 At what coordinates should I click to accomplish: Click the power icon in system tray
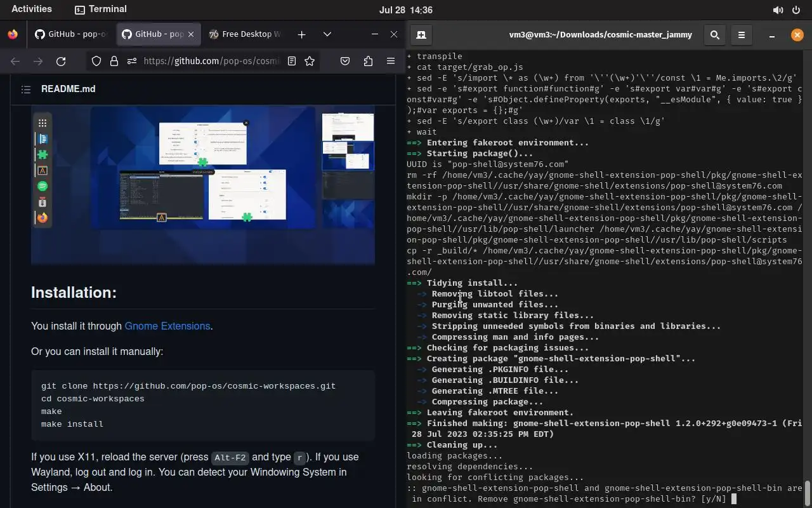tap(796, 10)
